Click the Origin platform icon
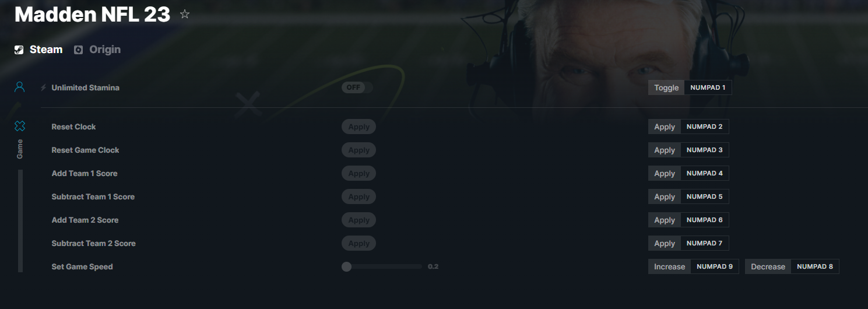 [79, 50]
